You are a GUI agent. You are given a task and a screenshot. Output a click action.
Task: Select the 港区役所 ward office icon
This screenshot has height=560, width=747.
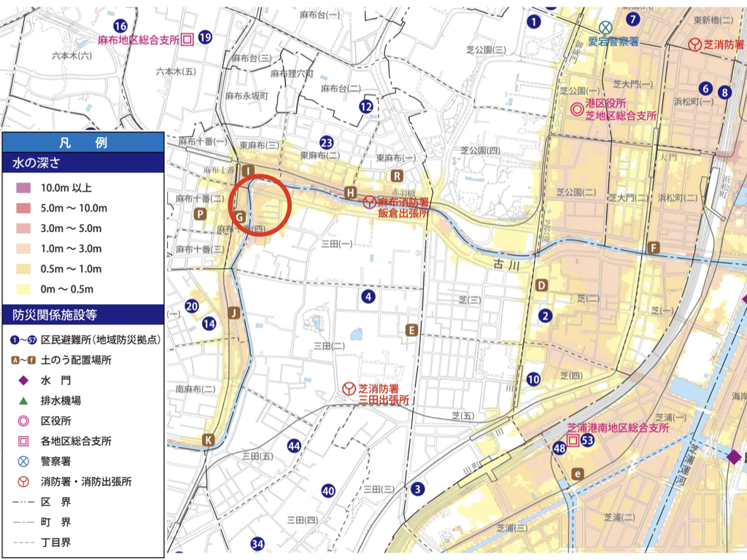point(576,110)
